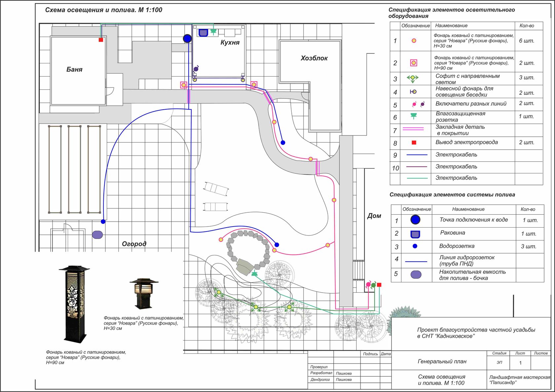Viewport: 555px width, 392px height.
Task: Select the blue sink symbol inside Кухня
Action: click(203, 33)
